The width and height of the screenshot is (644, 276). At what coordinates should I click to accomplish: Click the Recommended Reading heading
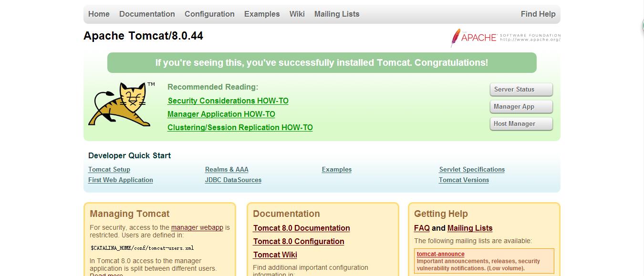click(213, 87)
